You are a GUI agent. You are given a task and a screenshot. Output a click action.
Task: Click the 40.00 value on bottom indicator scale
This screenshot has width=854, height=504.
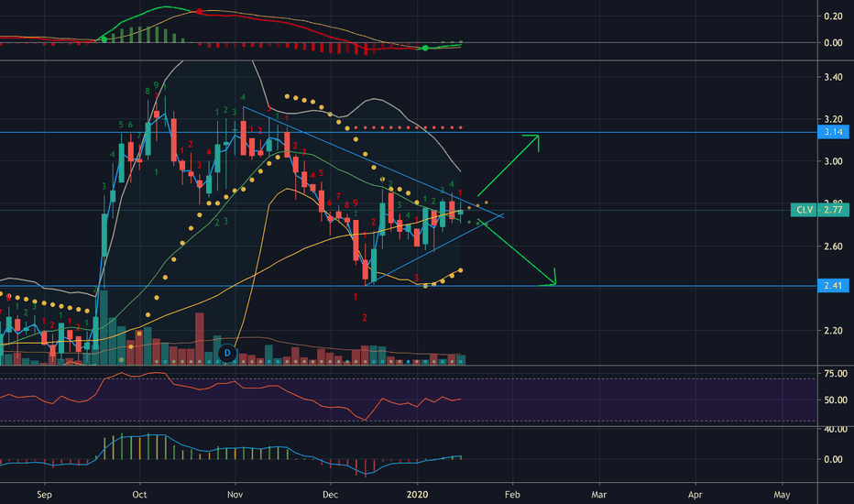click(x=836, y=430)
